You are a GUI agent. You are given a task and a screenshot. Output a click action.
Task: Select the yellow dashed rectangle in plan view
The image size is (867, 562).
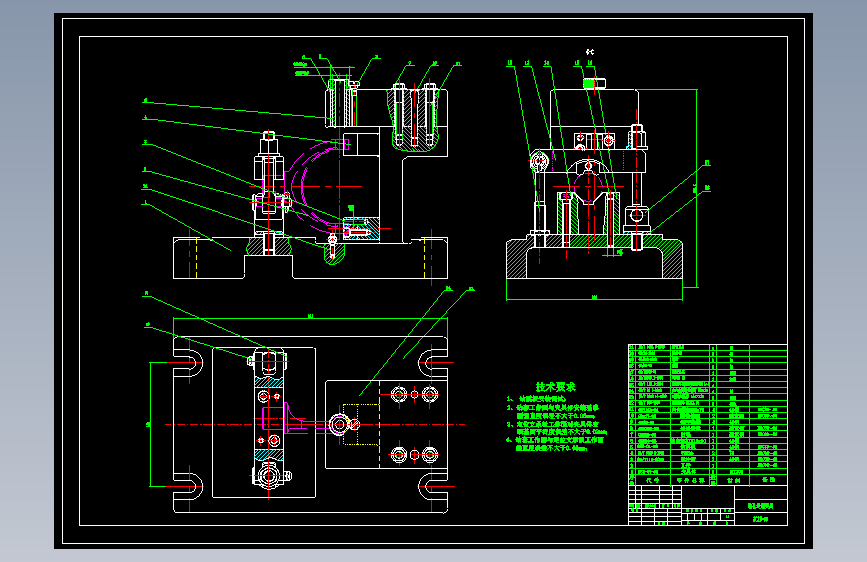tap(361, 424)
